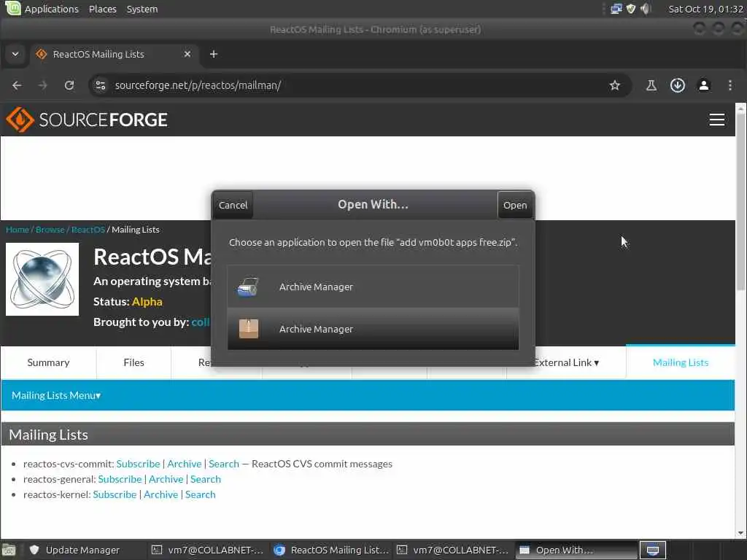The height and width of the screenshot is (560, 747).
Task: Open the update shield tray icon
Action: click(x=631, y=9)
